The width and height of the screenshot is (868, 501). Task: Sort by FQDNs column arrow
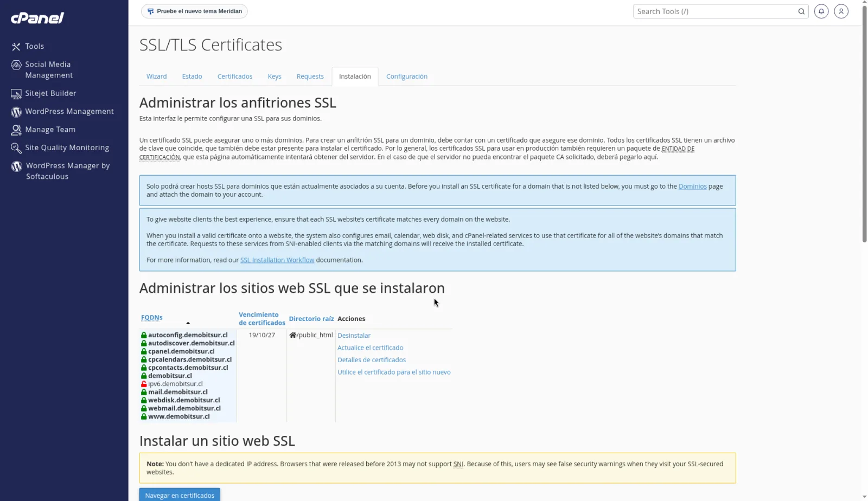pos(188,323)
